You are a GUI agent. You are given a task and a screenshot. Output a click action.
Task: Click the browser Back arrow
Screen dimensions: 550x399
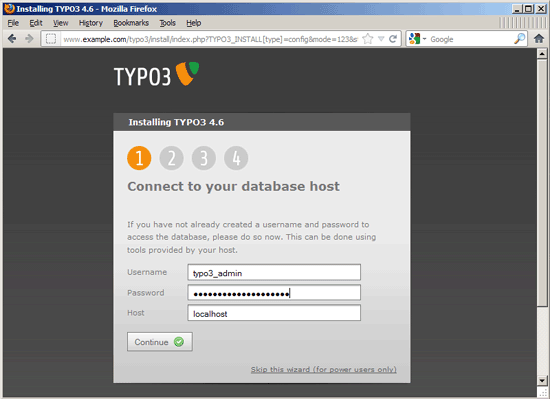(12, 39)
